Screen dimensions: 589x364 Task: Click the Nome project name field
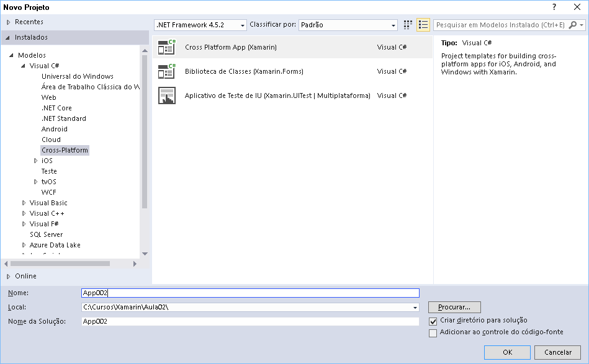coord(250,293)
